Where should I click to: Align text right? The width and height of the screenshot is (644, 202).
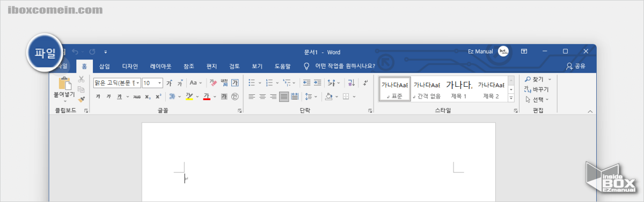point(273,96)
